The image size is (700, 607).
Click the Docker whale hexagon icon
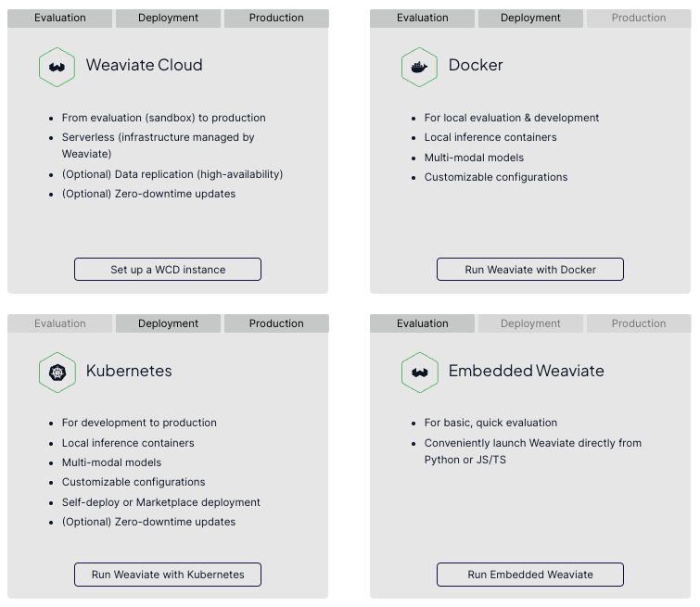coord(419,67)
